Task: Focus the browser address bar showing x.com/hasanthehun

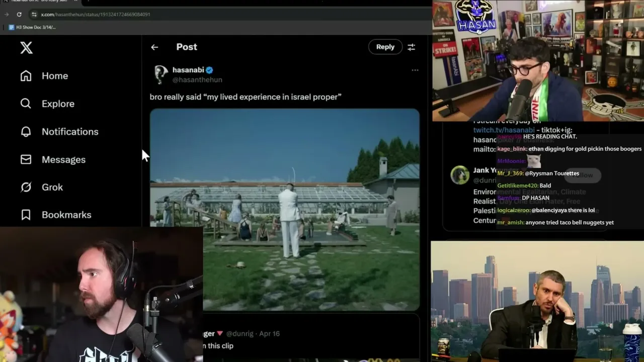Action: pos(96,15)
